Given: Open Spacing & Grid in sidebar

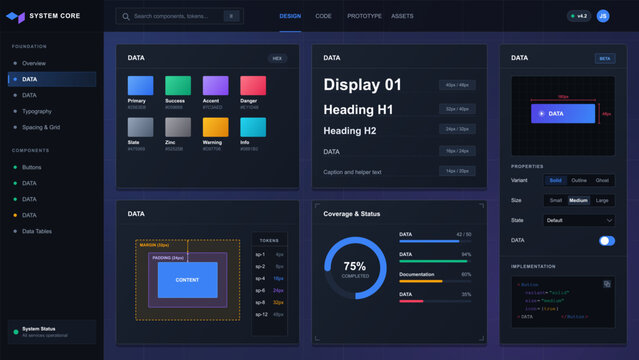Looking at the screenshot, I should [x=52, y=127].
